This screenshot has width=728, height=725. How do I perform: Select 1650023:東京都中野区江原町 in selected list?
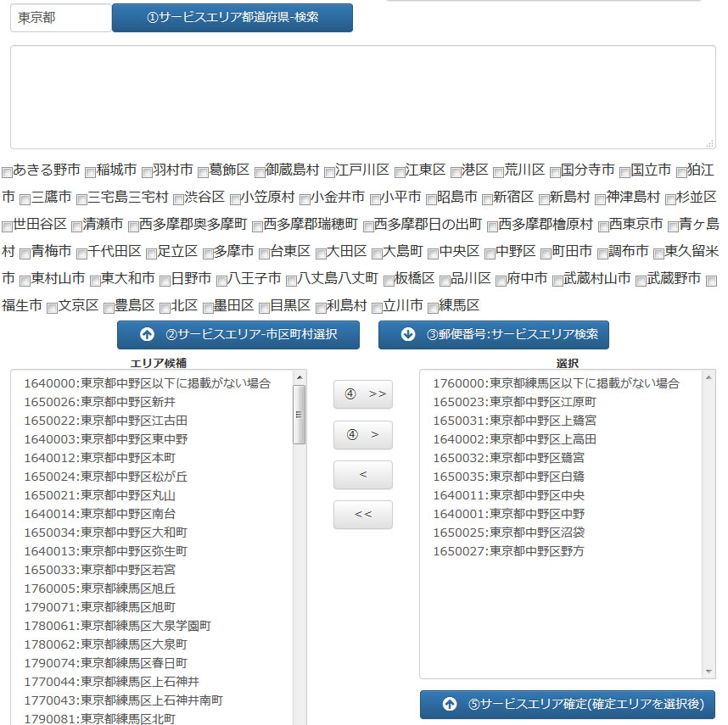tap(514, 402)
